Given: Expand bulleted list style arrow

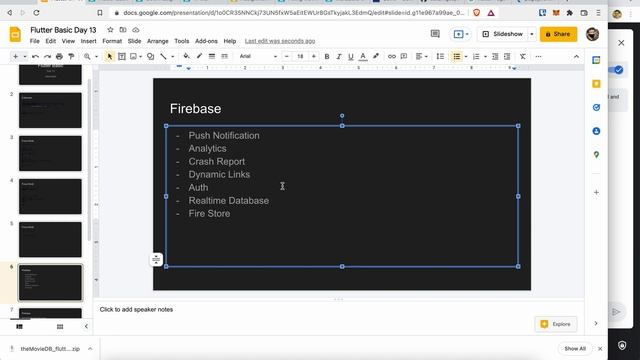Looking at the screenshot, I should click(x=466, y=56).
